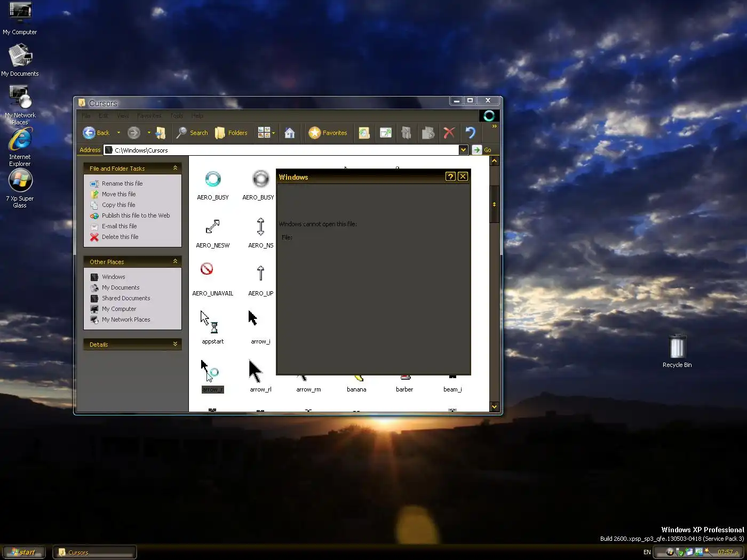
Task: Select the Internet Explorer desktop icon
Action: [20, 147]
